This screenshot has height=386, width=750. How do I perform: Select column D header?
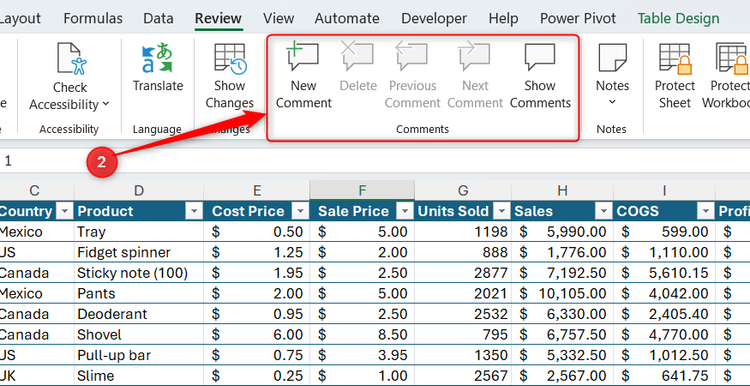[139, 190]
